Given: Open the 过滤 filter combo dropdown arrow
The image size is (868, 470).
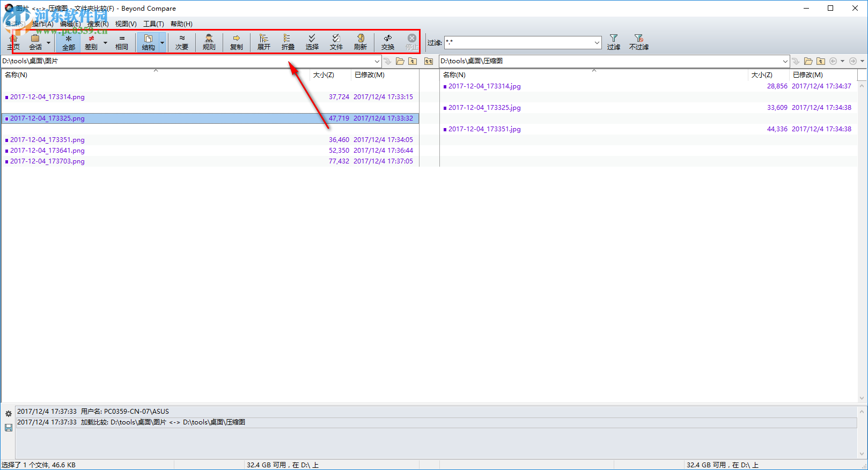Looking at the screenshot, I should (597, 42).
